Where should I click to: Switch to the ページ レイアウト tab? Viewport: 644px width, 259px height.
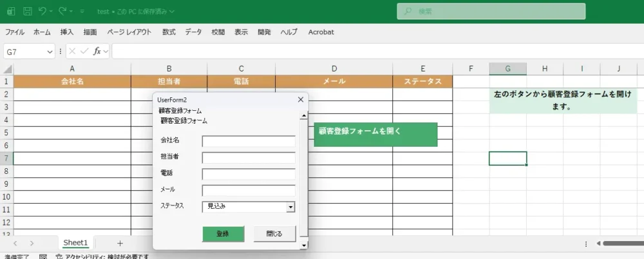[129, 32]
